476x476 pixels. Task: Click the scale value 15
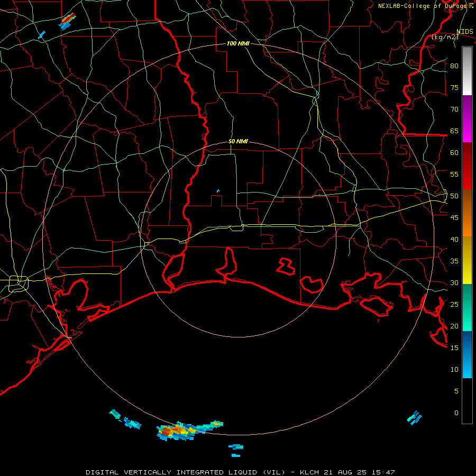point(454,348)
